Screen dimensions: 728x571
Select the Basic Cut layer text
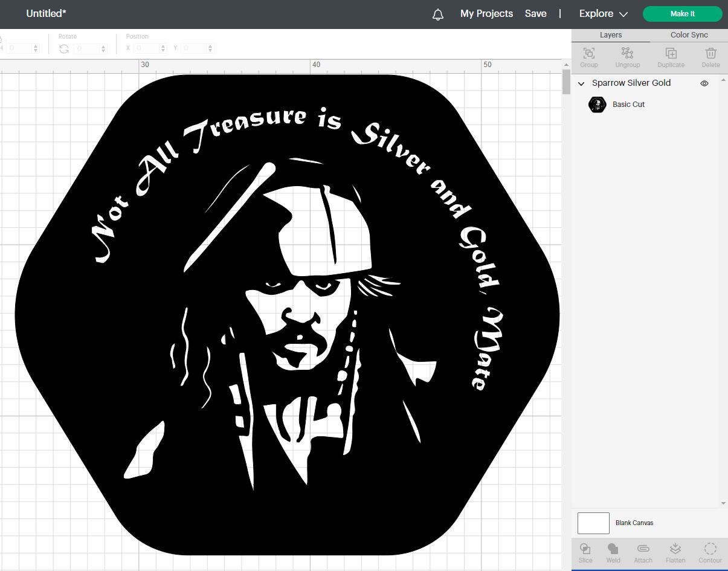tap(628, 105)
